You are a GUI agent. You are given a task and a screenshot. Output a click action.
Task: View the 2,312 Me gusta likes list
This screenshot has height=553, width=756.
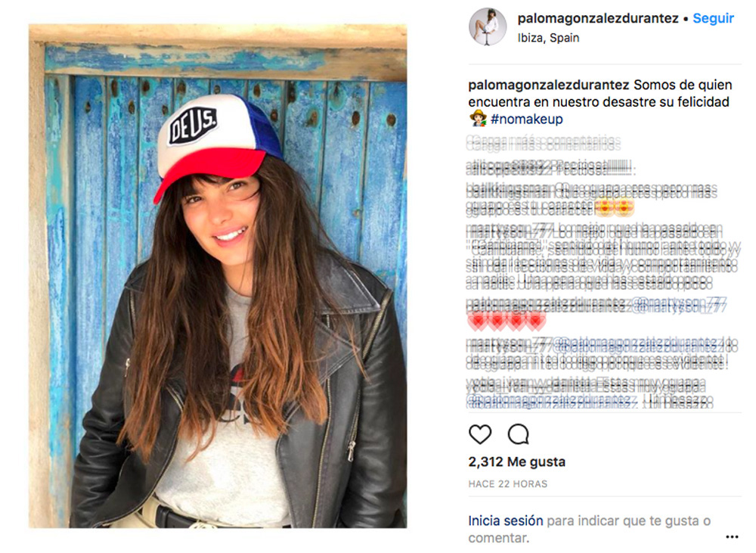point(516,461)
